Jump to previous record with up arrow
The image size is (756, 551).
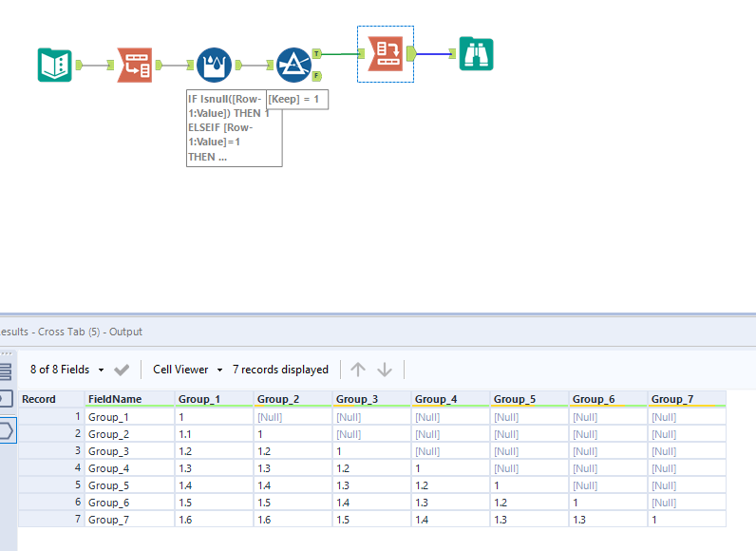tap(357, 370)
